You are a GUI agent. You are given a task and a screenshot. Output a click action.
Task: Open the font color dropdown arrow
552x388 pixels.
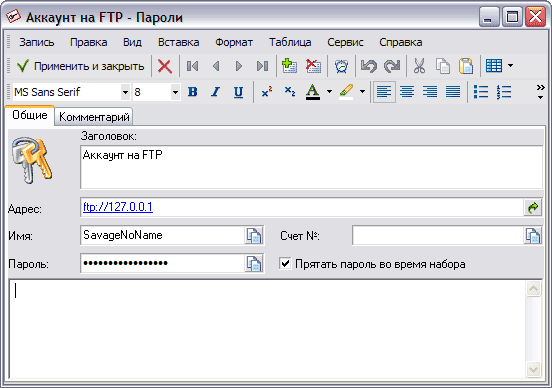(329, 92)
